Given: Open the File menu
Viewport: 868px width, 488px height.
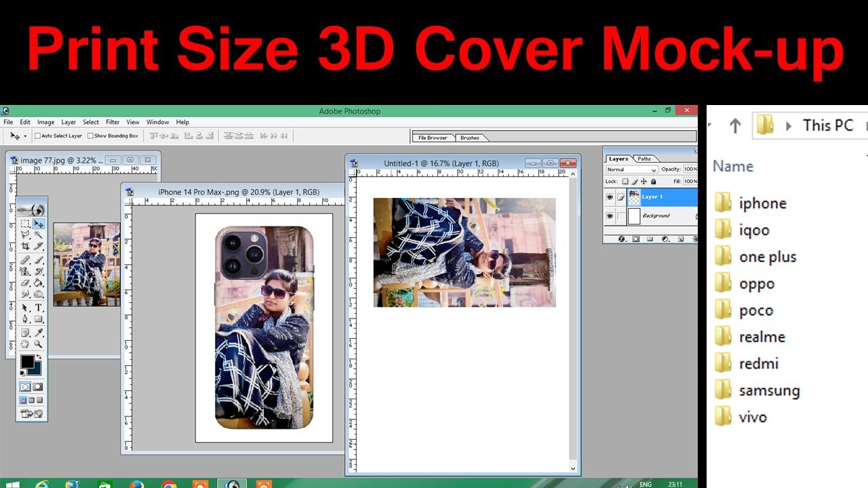Looking at the screenshot, I should [x=8, y=122].
